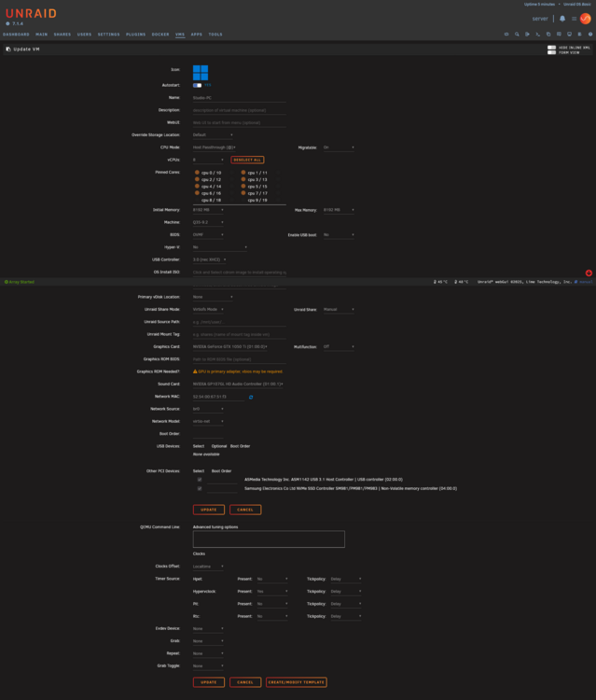596x700 pixels.
Task: Open the BIOS dropdown
Action: pos(208,235)
